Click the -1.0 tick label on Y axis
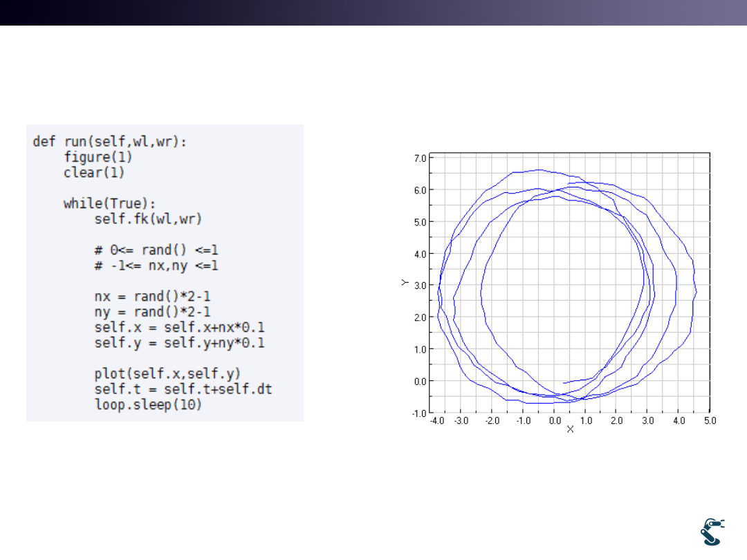The height and width of the screenshot is (560, 747). point(418,413)
